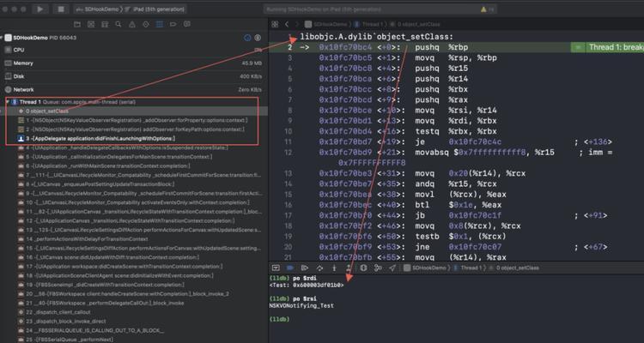644x343 pixels.
Task: Click the Step Out icon
Action: pyautogui.click(x=349, y=268)
